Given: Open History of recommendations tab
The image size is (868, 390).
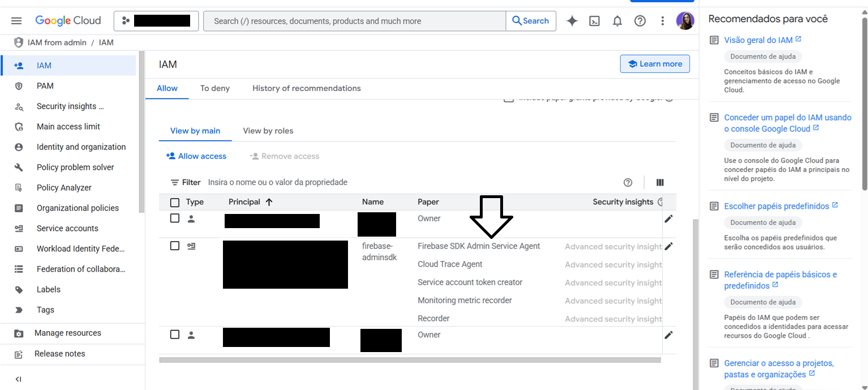Looking at the screenshot, I should (307, 88).
